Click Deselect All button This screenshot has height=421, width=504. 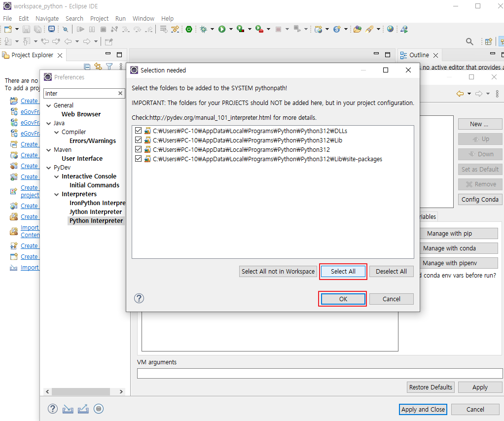[391, 271]
